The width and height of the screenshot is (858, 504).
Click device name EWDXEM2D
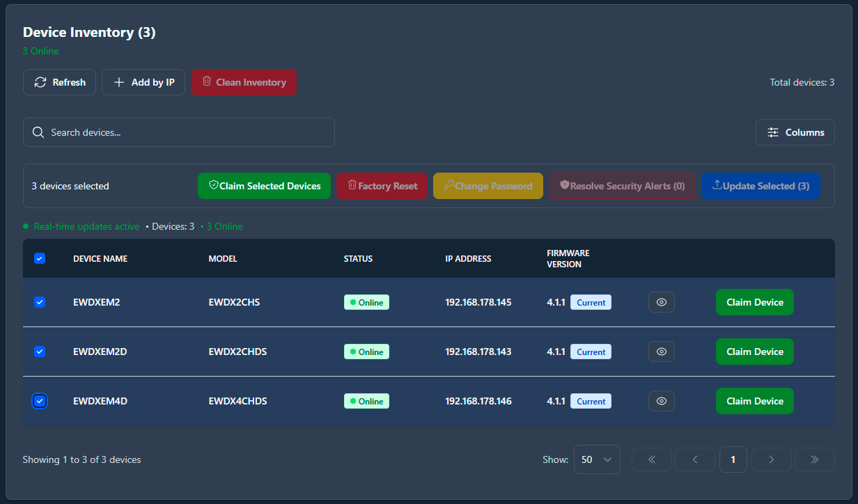pos(100,352)
